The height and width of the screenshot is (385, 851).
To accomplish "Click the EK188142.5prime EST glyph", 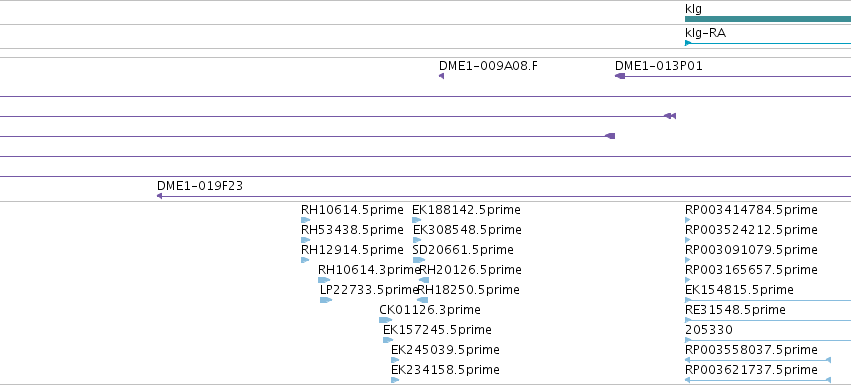I will (416, 220).
